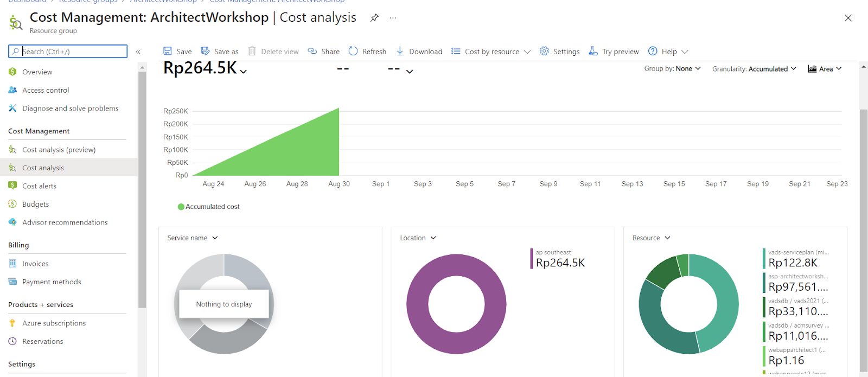Click the Rp11,016 vadsdb / acmsurvey entry
This screenshot has width=868, height=377.
click(x=796, y=331)
